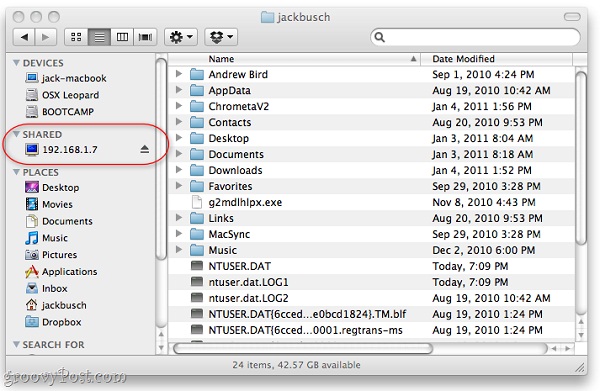The height and width of the screenshot is (391, 600).
Task: Expand the MacSync folder
Action: pyautogui.click(x=179, y=233)
